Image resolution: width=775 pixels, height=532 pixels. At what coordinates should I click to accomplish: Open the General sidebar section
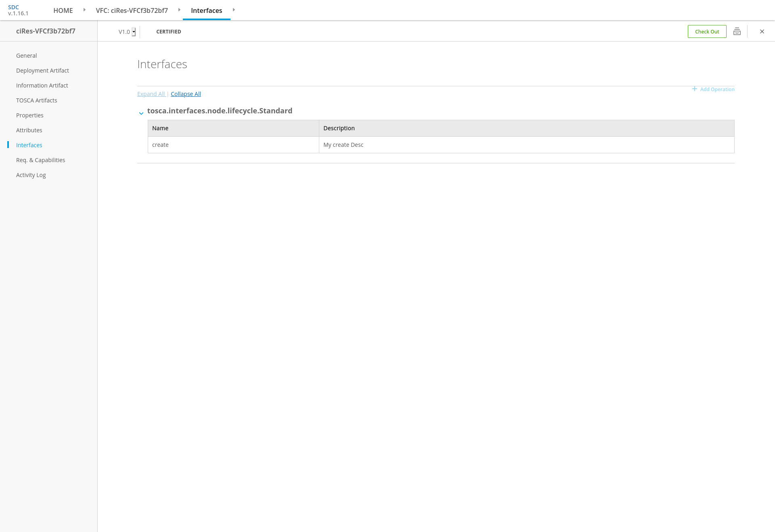click(x=26, y=56)
